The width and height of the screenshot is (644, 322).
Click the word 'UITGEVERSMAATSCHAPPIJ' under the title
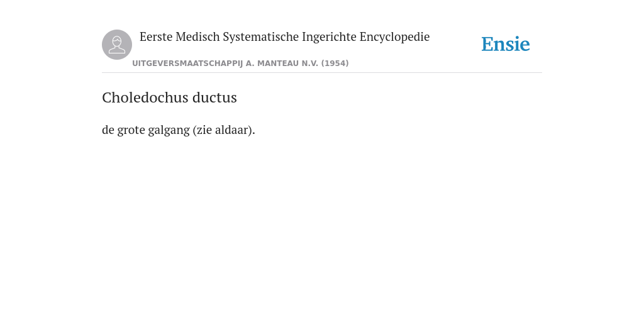187,64
